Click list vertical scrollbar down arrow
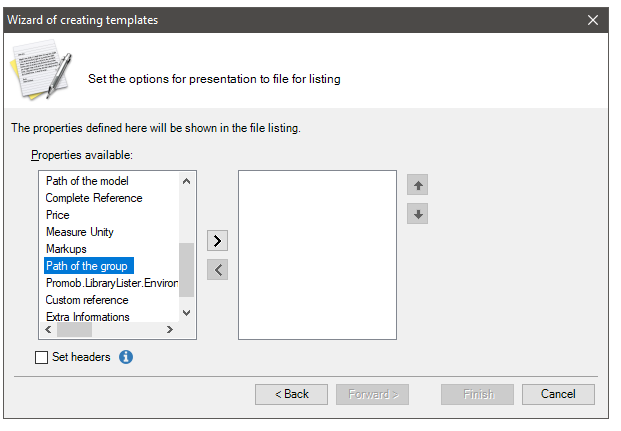Image resolution: width=621 pixels, height=431 pixels. [x=187, y=313]
